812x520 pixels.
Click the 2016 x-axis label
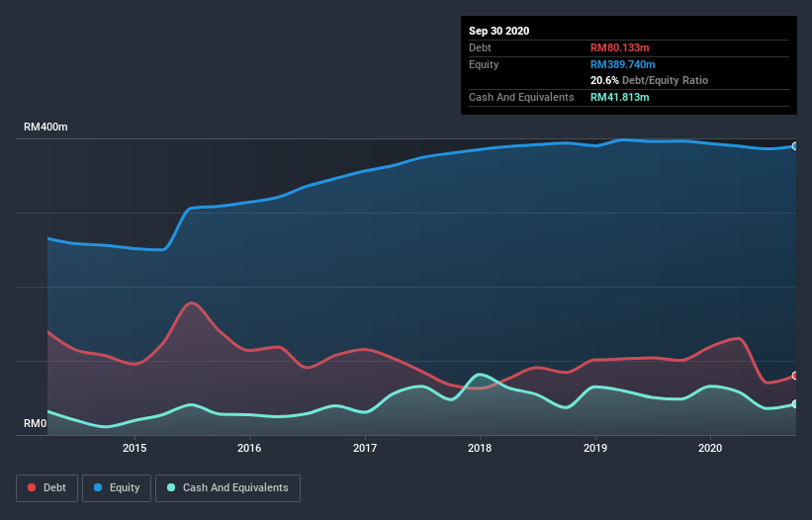tap(249, 448)
